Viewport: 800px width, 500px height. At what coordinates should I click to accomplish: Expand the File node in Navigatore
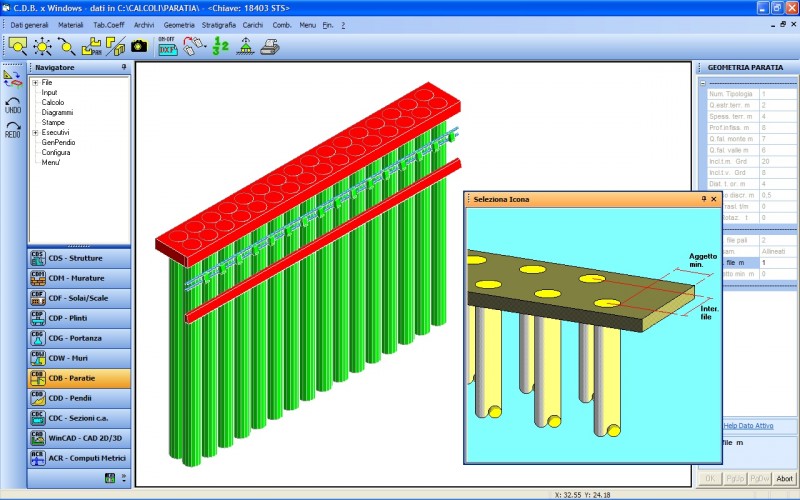[35, 82]
